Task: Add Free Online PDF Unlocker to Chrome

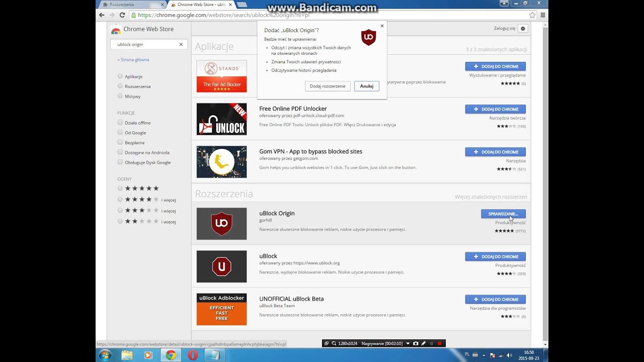Action: click(x=496, y=109)
